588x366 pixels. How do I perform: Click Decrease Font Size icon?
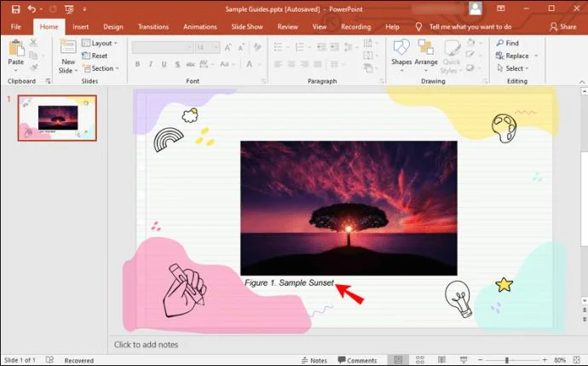(241, 47)
